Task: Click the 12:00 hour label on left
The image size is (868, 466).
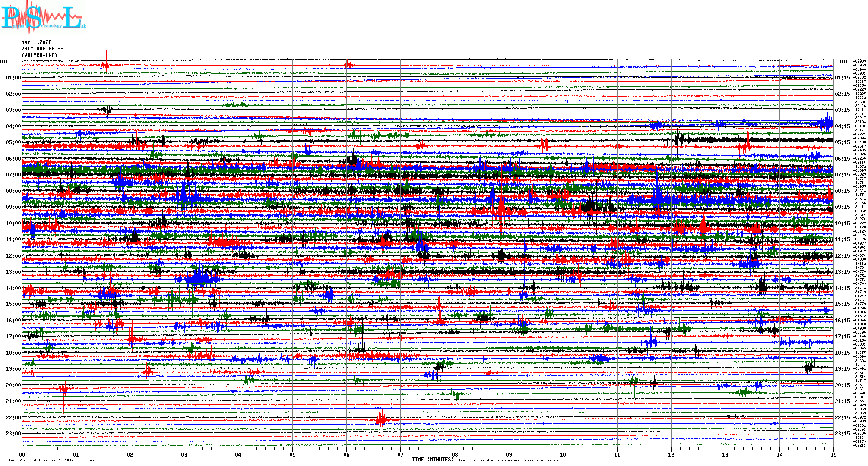Action: pyautogui.click(x=13, y=256)
